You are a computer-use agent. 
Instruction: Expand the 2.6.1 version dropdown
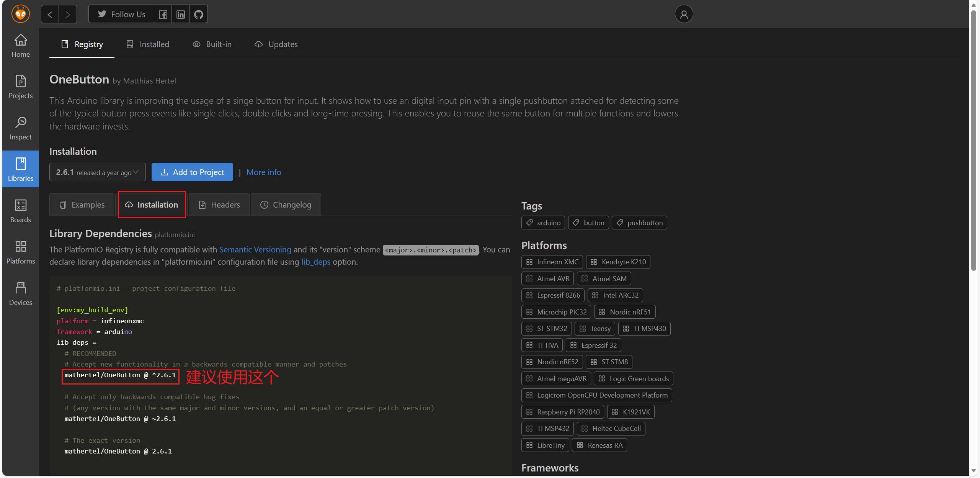click(97, 172)
